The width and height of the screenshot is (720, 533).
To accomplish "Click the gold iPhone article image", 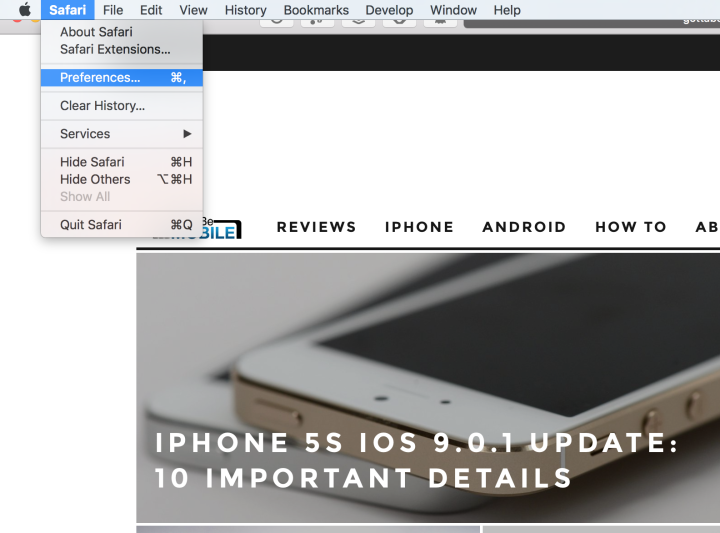I will [x=428, y=387].
